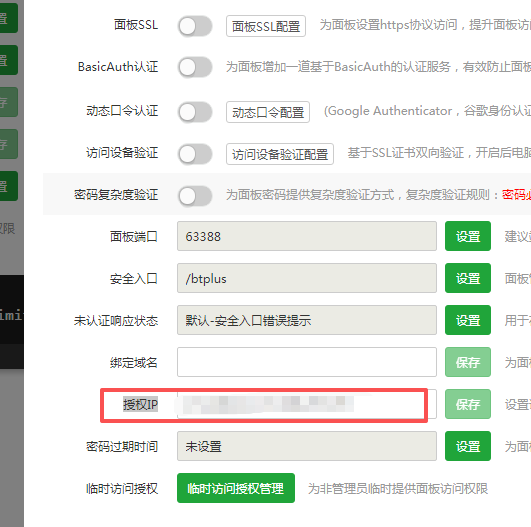Click the 动态口令认证 label

point(122,111)
